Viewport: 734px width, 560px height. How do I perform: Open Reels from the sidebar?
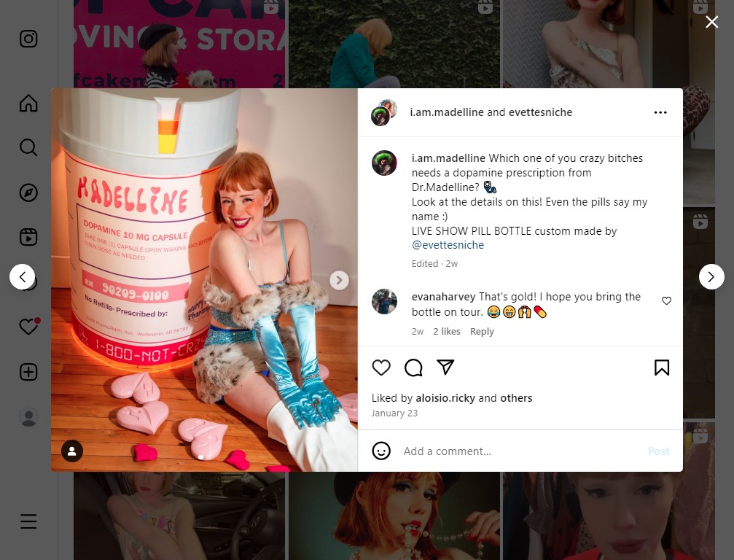tap(28, 237)
